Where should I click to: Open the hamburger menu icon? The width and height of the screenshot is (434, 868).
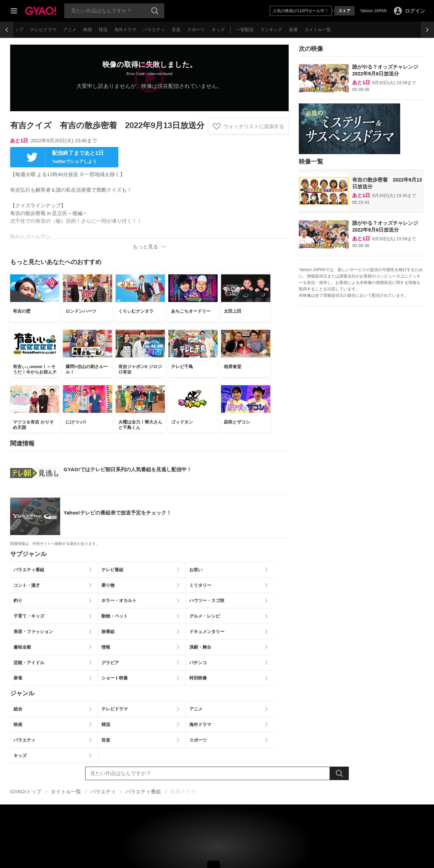pos(14,11)
